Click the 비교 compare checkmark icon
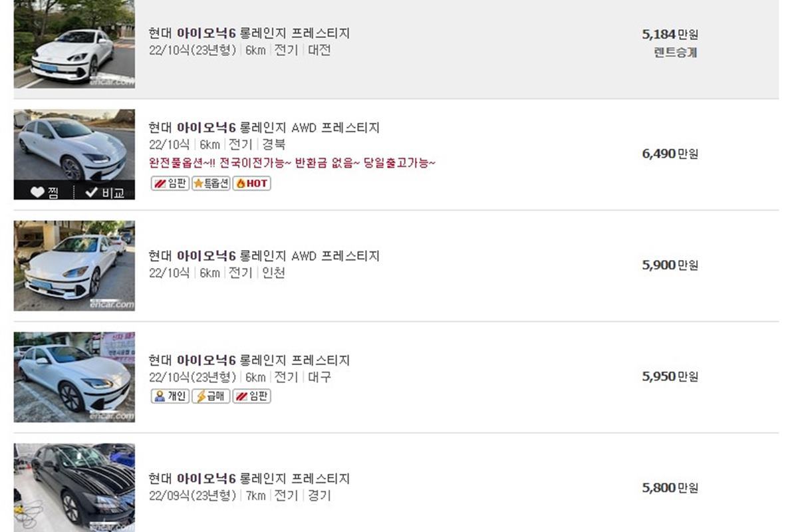The height and width of the screenshot is (532, 798). pos(92,192)
